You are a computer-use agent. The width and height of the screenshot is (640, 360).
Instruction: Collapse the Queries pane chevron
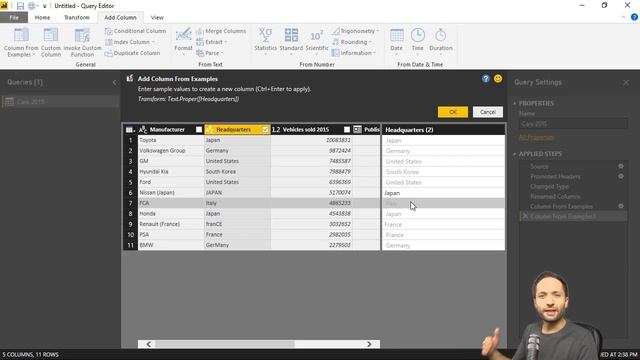coord(114,82)
